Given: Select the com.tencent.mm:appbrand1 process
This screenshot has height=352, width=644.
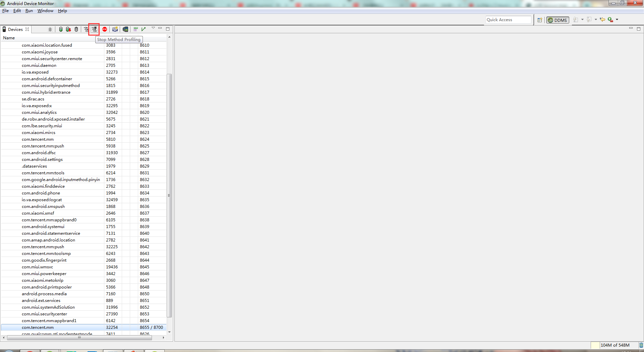Looking at the screenshot, I should tap(84, 320).
